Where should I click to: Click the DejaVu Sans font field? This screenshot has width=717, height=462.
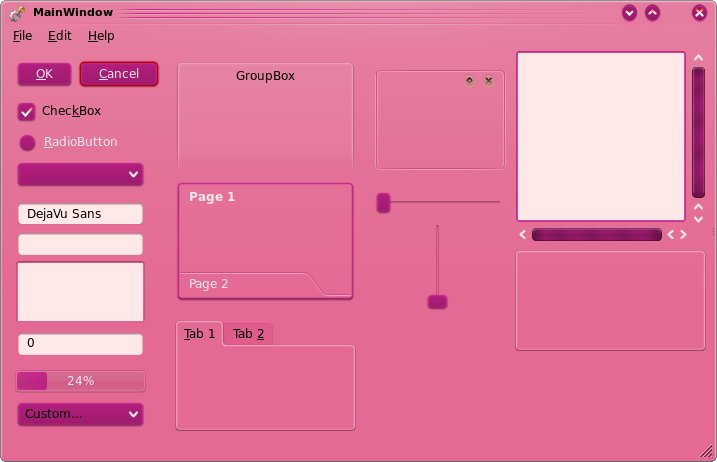[x=80, y=214]
